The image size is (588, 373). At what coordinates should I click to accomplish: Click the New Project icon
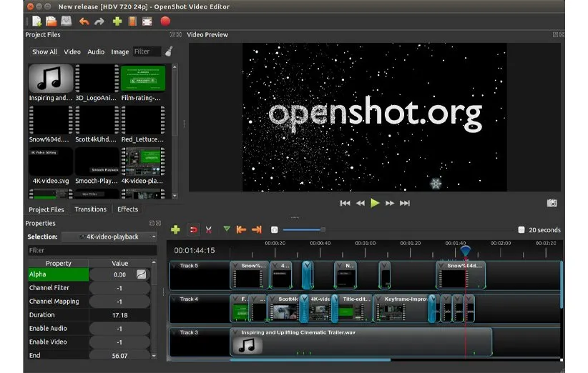37,21
